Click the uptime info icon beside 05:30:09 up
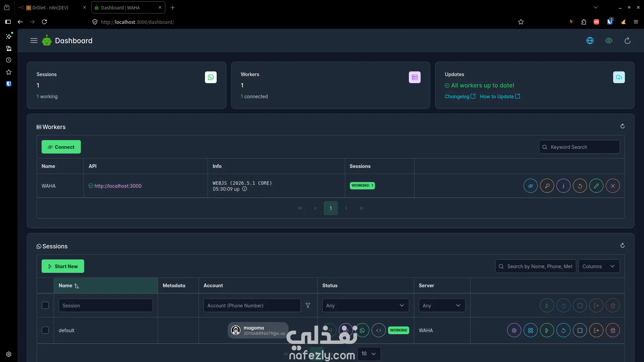Screen dimensions: 644x362 [x=245, y=189]
